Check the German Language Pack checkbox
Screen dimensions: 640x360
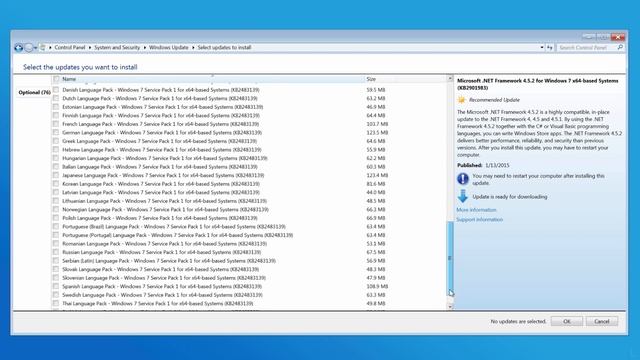tap(56, 133)
